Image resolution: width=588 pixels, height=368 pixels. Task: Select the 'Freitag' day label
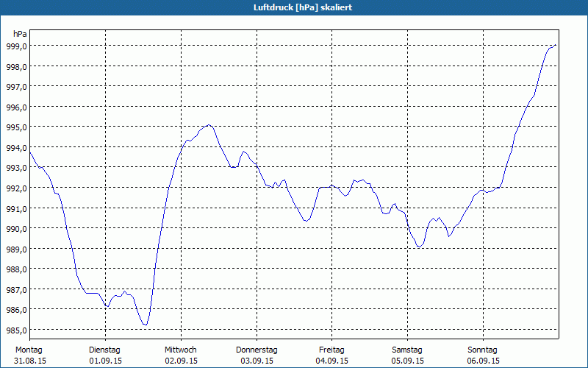pos(331,350)
